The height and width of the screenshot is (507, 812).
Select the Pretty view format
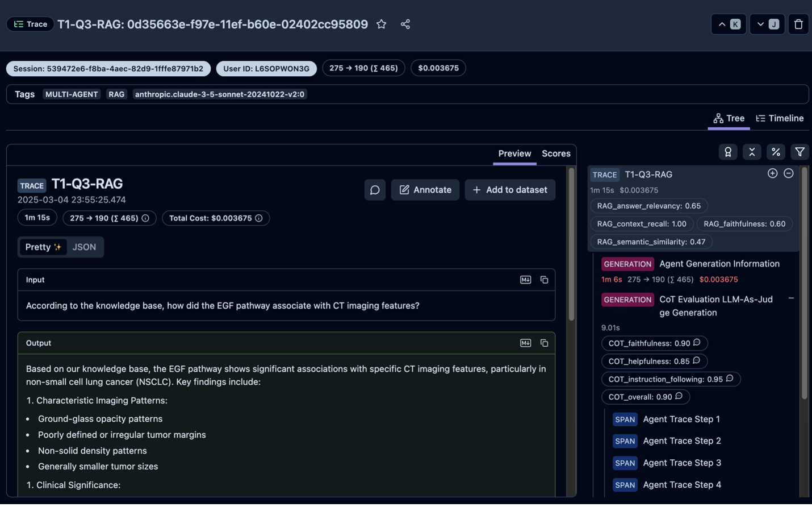click(x=43, y=247)
